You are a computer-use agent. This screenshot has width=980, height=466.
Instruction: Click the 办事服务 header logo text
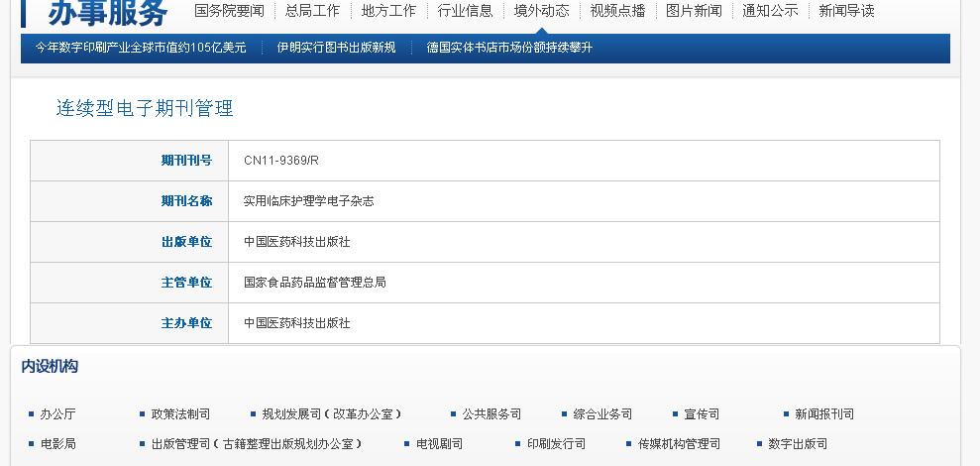pos(107,12)
